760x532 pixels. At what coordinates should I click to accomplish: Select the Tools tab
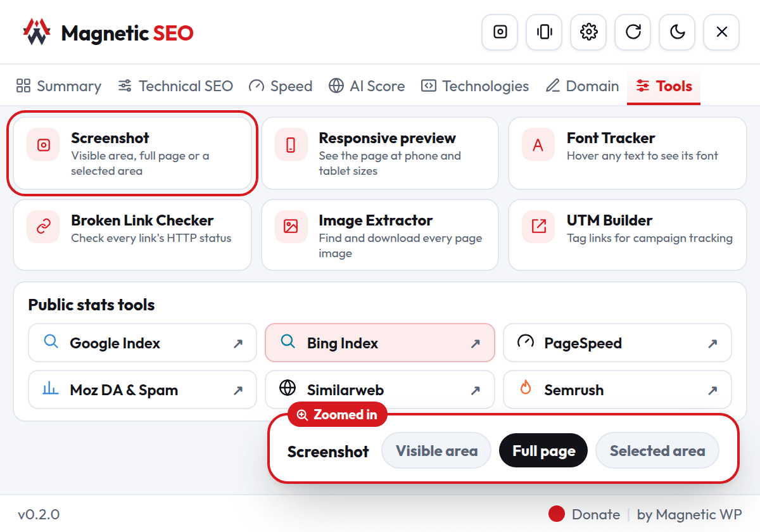(664, 86)
